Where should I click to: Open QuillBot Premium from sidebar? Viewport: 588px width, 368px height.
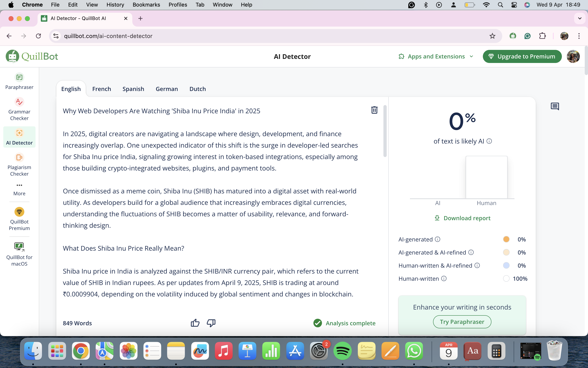point(19,219)
